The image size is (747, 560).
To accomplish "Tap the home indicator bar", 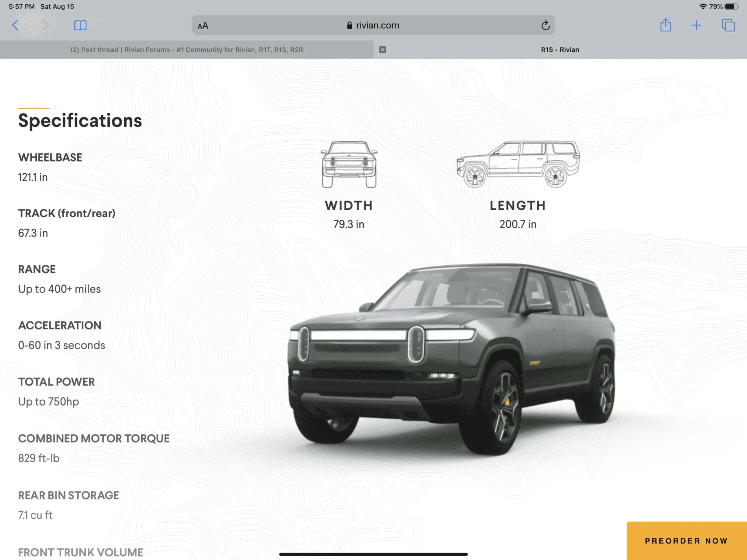I will click(373, 554).
